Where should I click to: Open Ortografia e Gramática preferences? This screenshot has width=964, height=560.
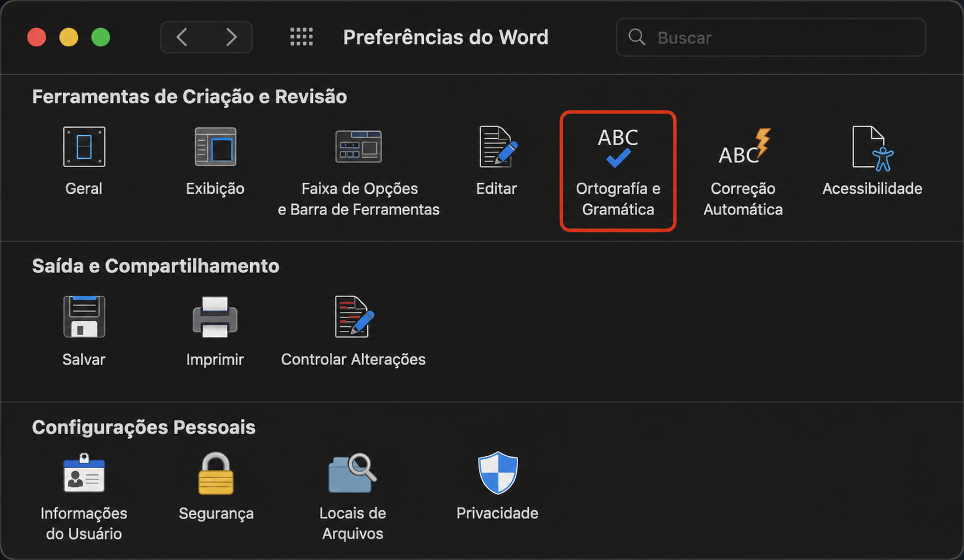(x=618, y=171)
